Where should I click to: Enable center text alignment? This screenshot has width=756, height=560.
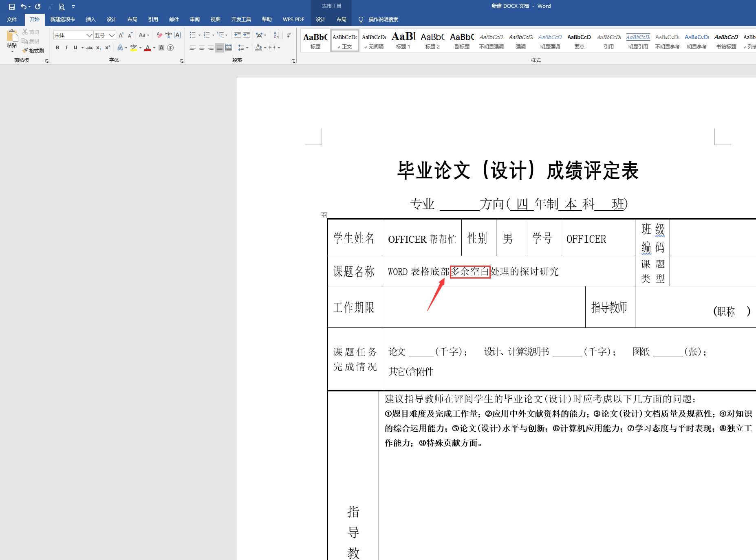pos(201,48)
